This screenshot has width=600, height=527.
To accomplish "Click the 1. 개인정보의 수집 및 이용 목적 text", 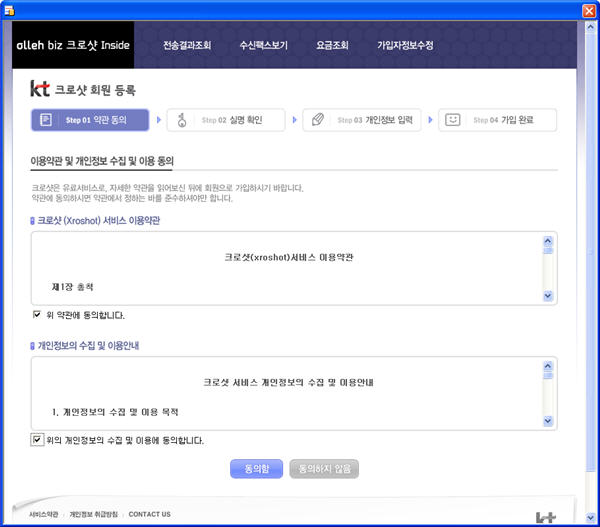I will (115, 412).
